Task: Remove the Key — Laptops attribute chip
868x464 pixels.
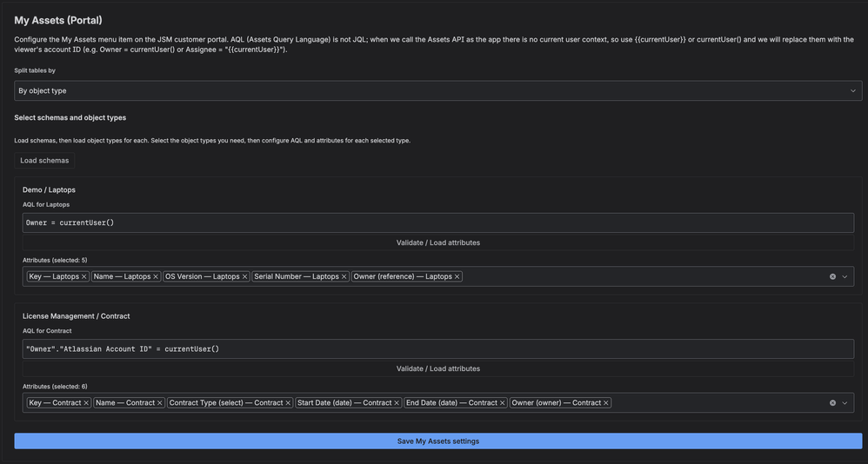Action: point(84,276)
